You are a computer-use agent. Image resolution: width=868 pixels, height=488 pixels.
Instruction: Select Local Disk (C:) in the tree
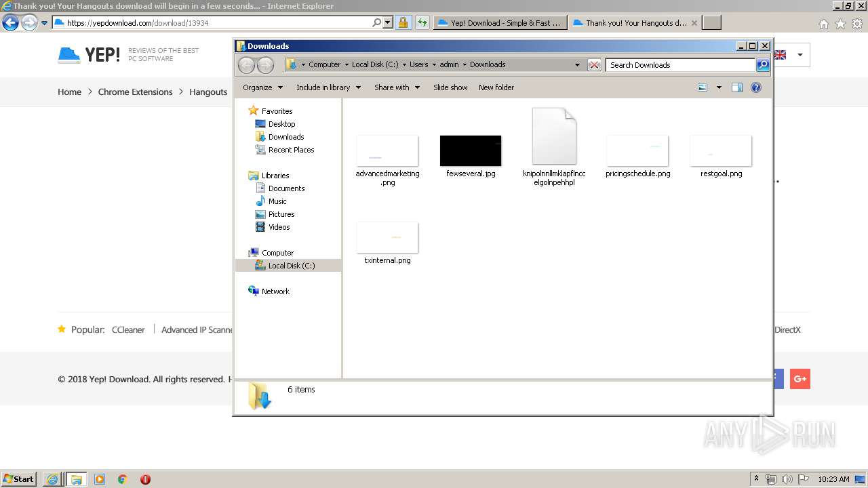[288, 266]
